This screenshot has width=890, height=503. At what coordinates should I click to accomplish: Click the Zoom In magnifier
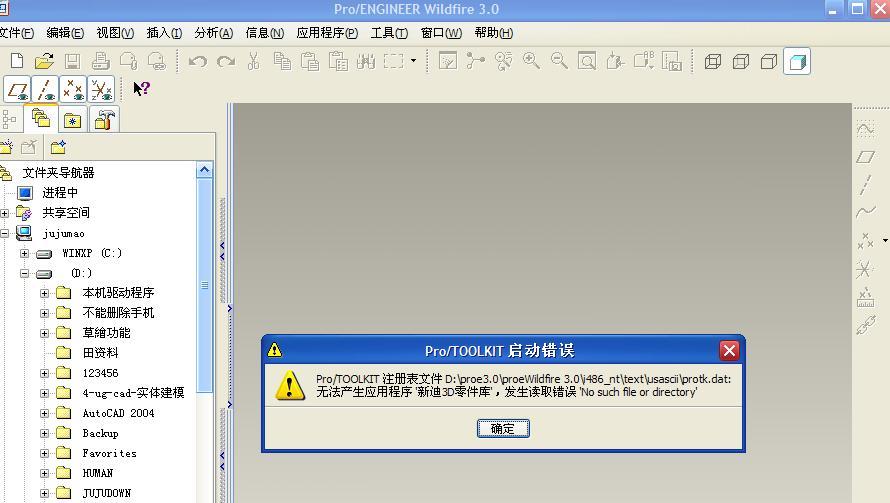click(531, 61)
